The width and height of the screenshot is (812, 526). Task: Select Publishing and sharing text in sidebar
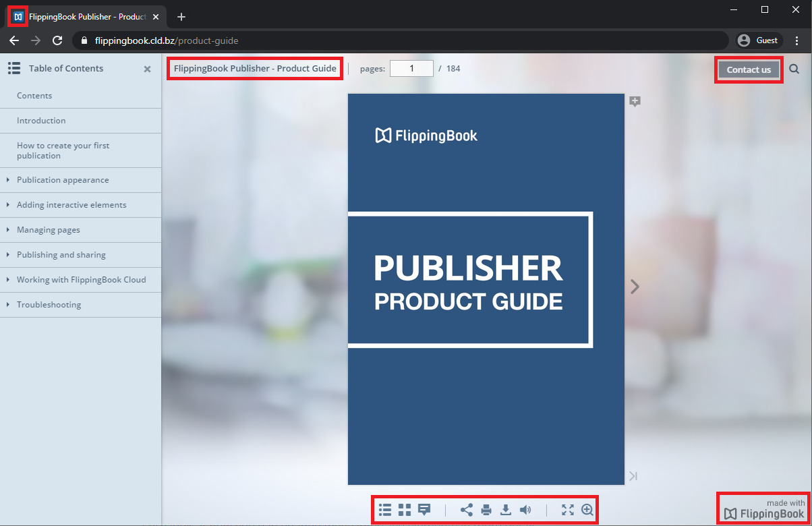61,255
